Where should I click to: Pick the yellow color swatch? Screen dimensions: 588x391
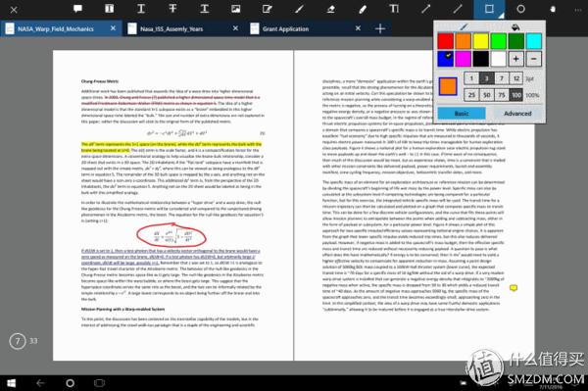tap(481, 41)
